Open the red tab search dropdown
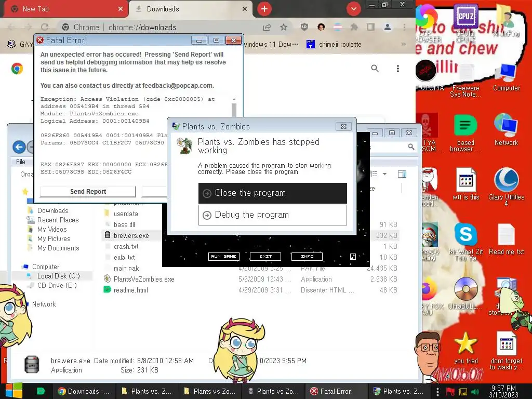 (353, 9)
